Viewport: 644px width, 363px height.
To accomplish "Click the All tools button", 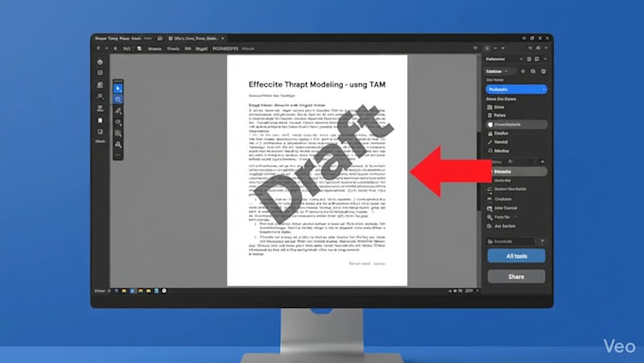I will pyautogui.click(x=516, y=256).
